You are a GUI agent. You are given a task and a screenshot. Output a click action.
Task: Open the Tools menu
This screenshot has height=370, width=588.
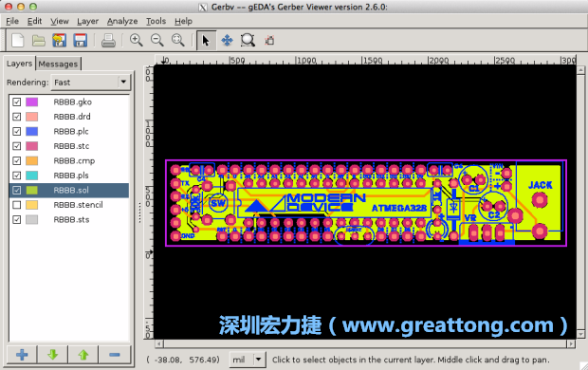[156, 21]
